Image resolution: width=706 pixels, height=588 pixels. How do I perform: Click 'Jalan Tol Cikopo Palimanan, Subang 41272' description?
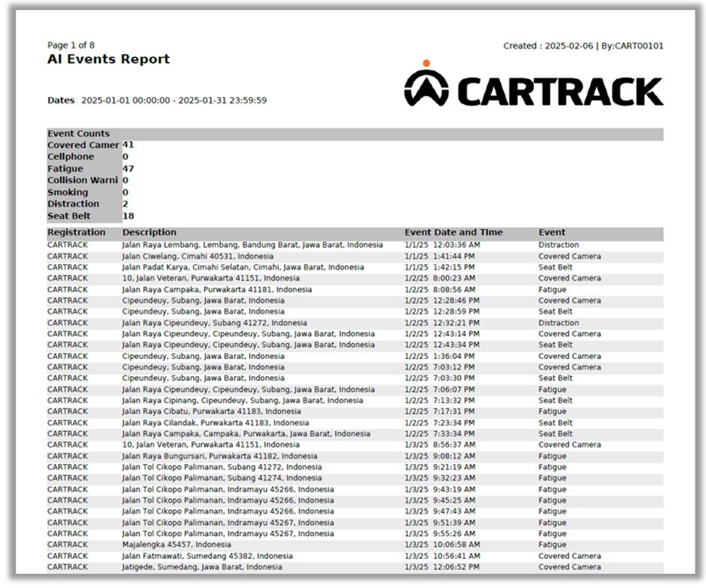click(222, 467)
